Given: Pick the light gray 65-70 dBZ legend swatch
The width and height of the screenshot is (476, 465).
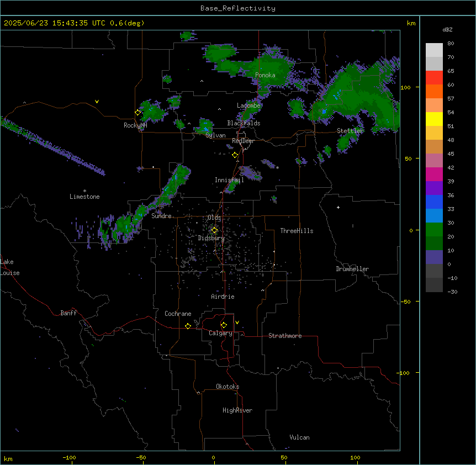Looking at the screenshot, I should 434,64.
